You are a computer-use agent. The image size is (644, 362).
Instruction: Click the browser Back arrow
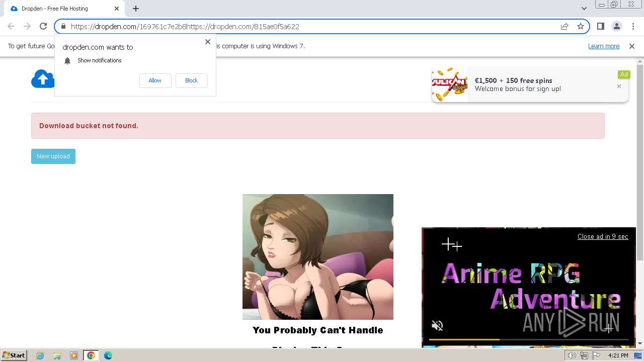11,26
